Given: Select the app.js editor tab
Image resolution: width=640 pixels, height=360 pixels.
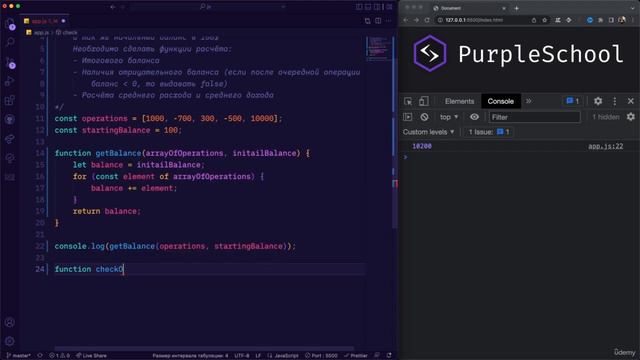Looking at the screenshot, I should pos(44,20).
